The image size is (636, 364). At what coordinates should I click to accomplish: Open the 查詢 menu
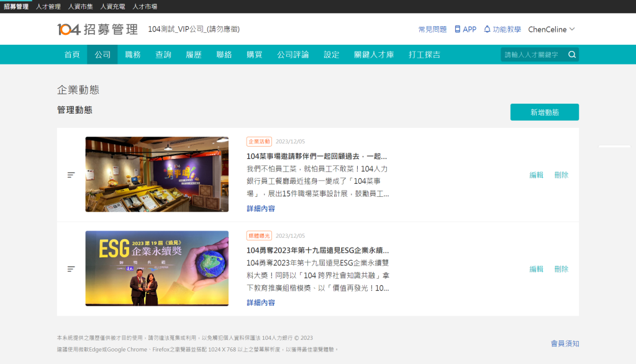click(163, 55)
